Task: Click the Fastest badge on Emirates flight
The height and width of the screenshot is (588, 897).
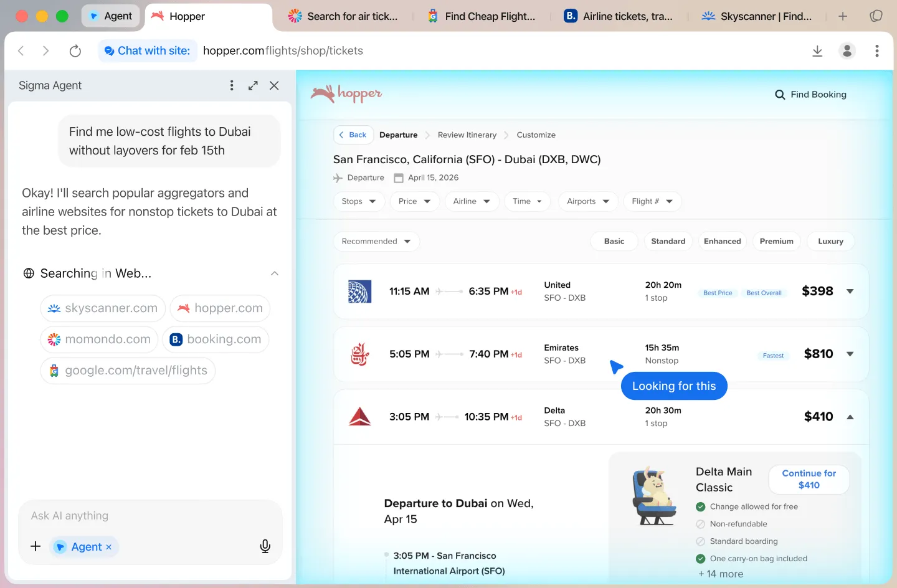Action: [773, 356]
